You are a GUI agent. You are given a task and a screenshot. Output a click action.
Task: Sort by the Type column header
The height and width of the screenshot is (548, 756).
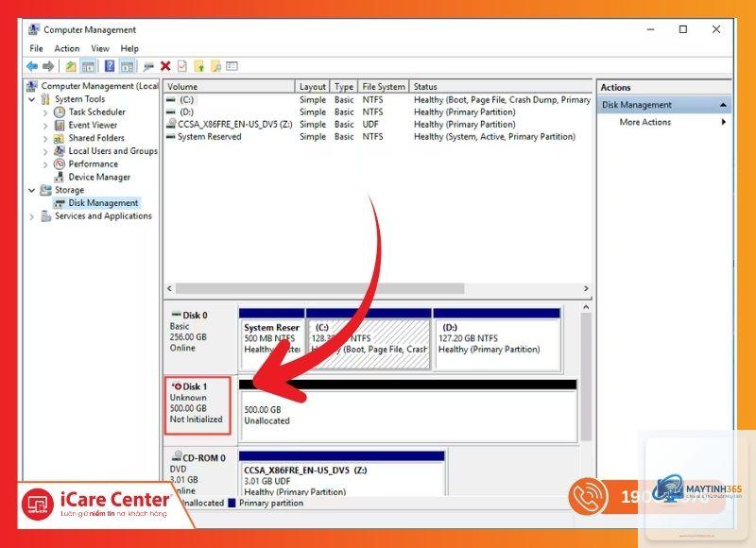coord(344,86)
